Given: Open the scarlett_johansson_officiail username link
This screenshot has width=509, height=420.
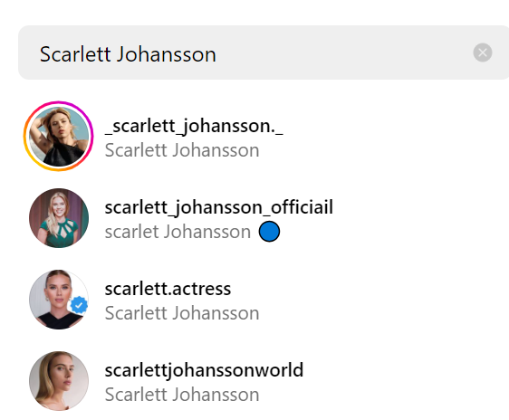Looking at the screenshot, I should pos(219,207).
